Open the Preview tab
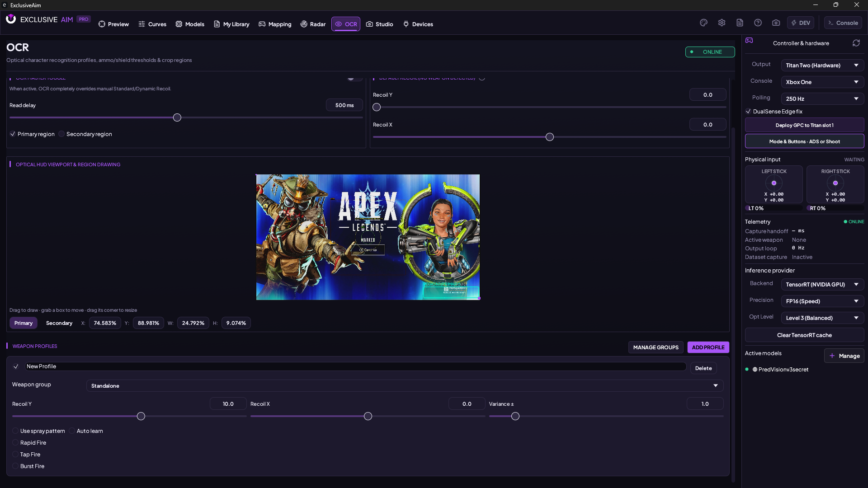868x488 pixels. (113, 24)
